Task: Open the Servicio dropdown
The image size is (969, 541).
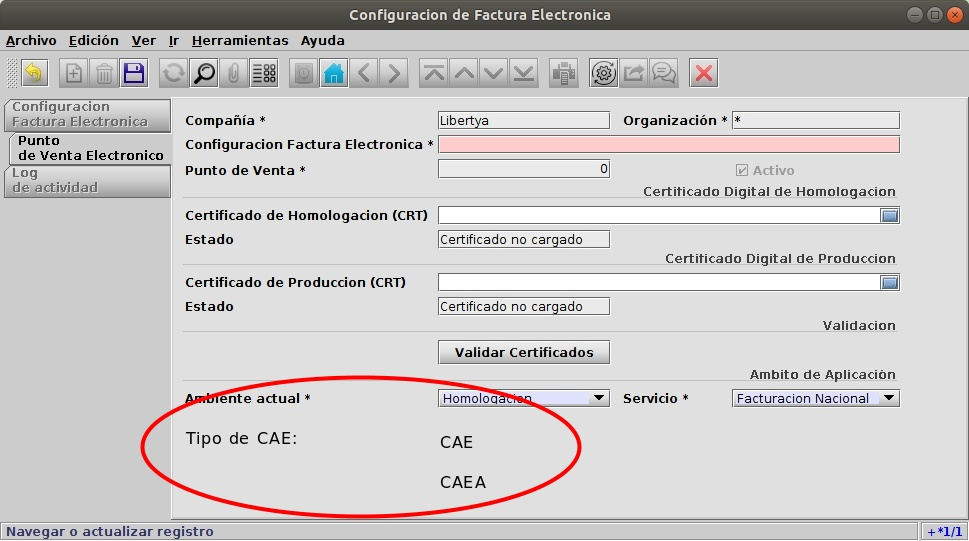Action: [889, 398]
